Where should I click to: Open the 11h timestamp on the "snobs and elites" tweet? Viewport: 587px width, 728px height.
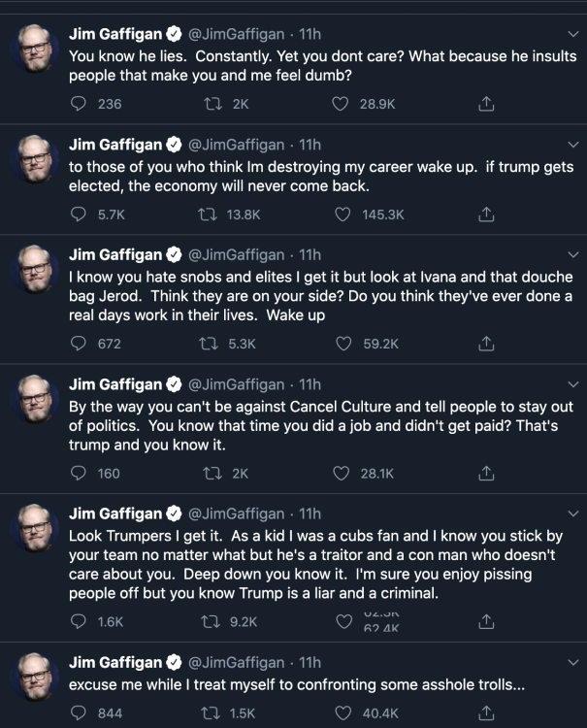pos(310,255)
